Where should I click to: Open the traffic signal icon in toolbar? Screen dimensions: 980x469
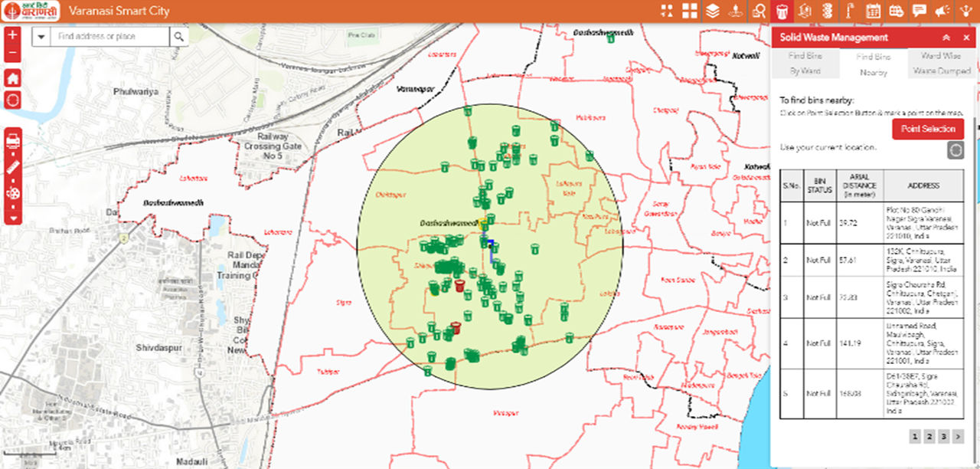click(828, 11)
